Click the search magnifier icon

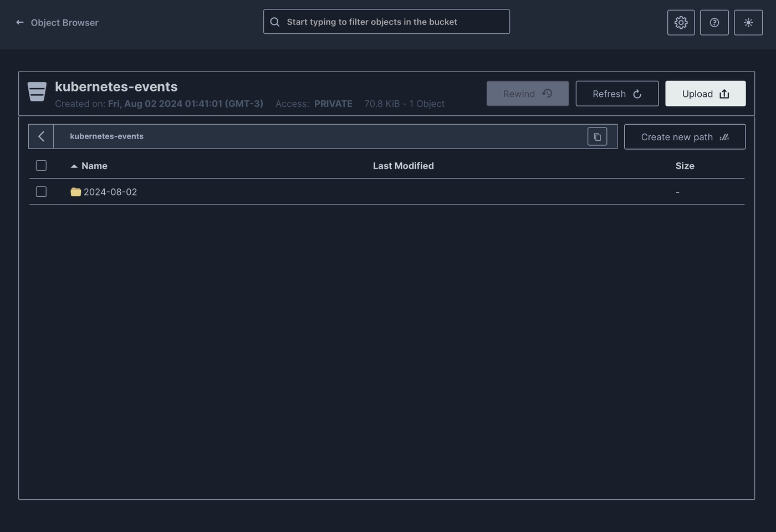click(275, 22)
